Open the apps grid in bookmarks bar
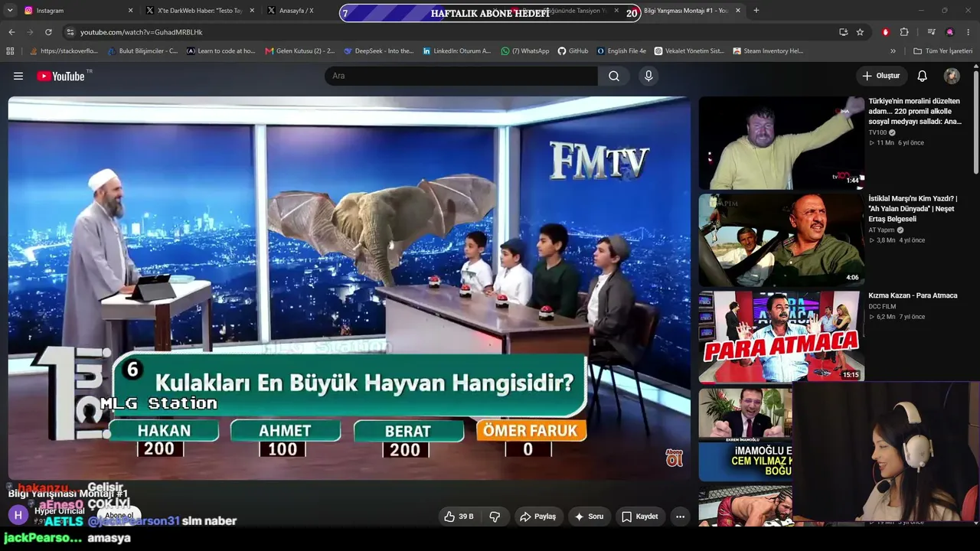The image size is (980, 551). click(x=10, y=51)
